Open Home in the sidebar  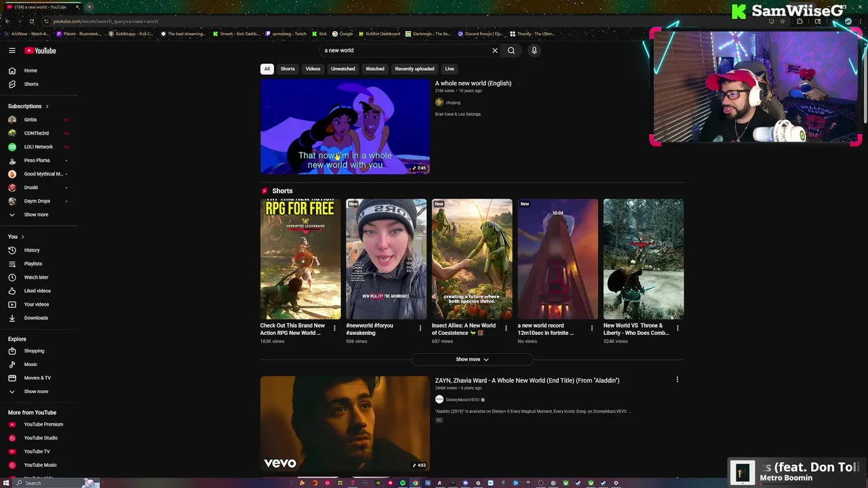point(31,70)
